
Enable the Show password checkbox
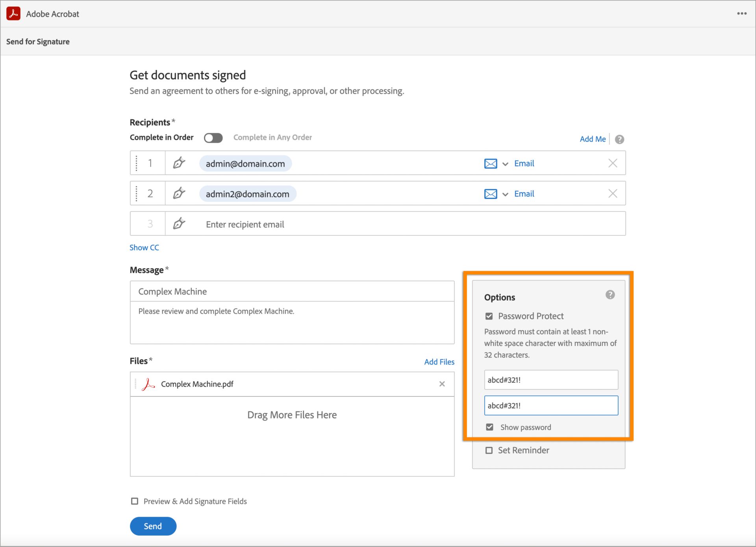[x=489, y=426]
